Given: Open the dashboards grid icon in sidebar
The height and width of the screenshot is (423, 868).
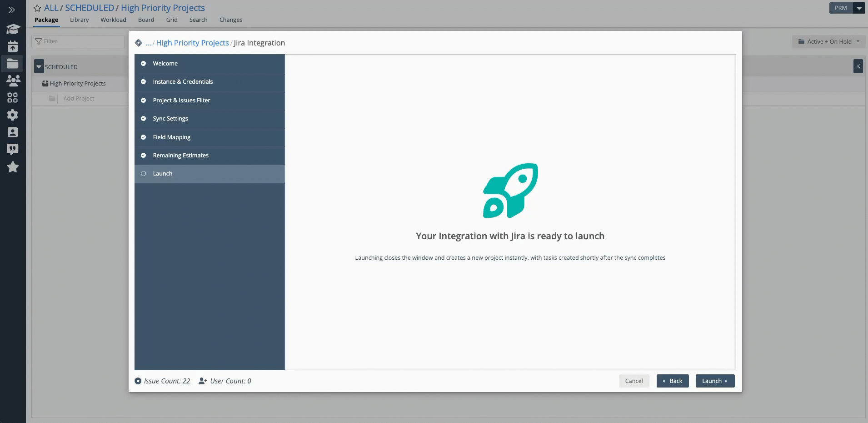Looking at the screenshot, I should [x=13, y=98].
